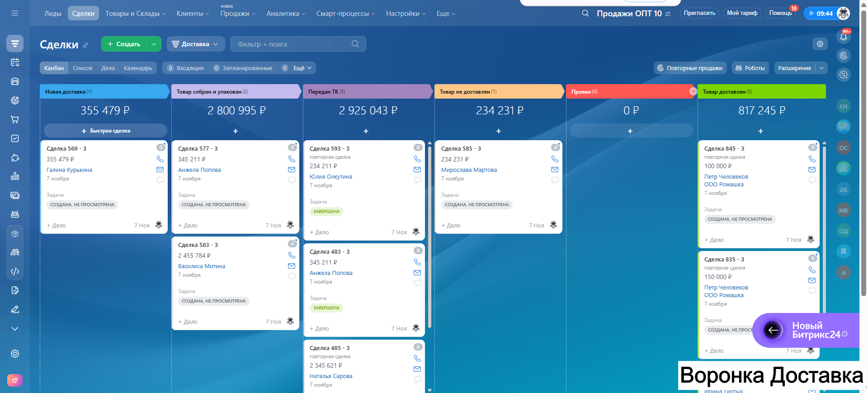Viewport: 868px width, 393px height.
Task: Click the Новый Битрикс24 back button
Action: (773, 330)
